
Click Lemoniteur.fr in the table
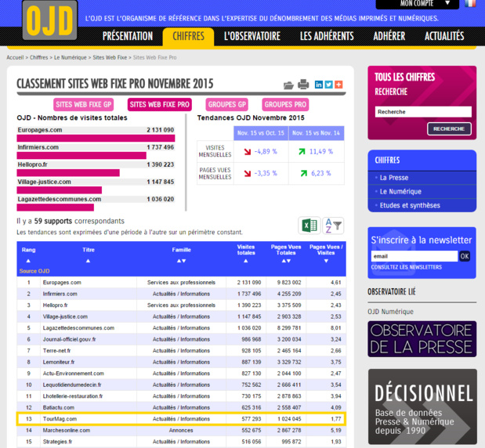tap(59, 362)
